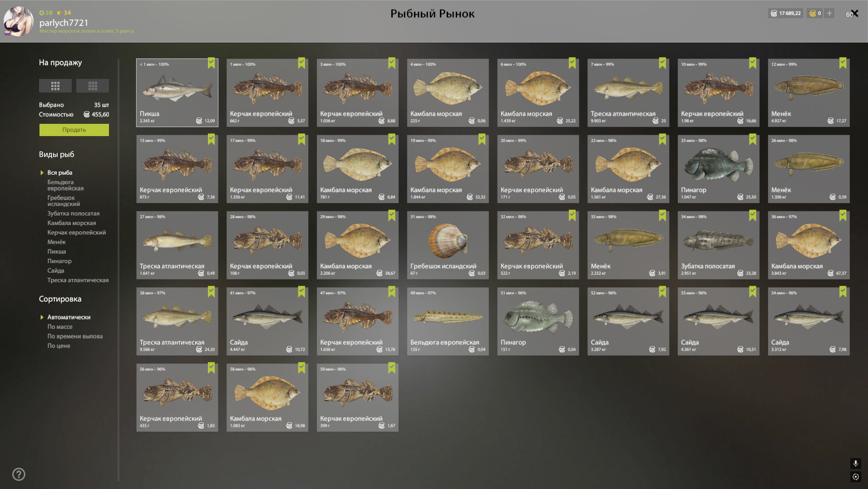
Task: Select the Гребешок исландский shell card
Action: pyautogui.click(x=448, y=245)
